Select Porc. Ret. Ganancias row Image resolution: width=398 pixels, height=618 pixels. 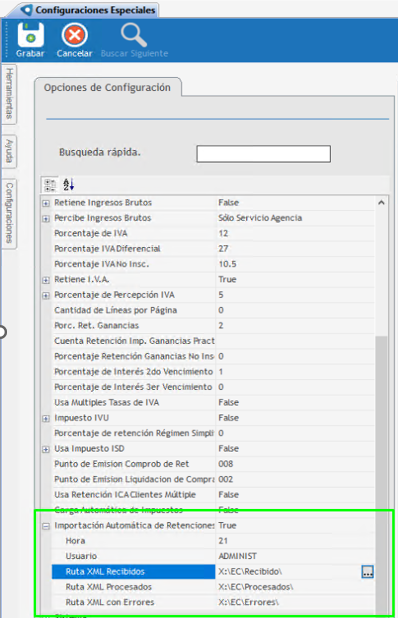(x=213, y=326)
